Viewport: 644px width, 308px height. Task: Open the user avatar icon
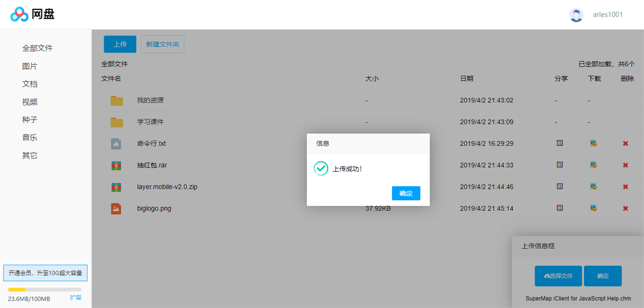click(576, 15)
